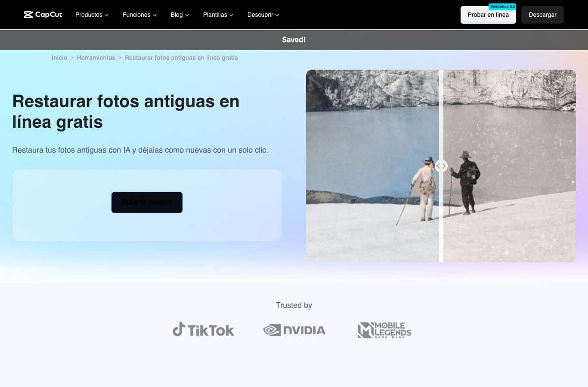
Task: Click the Trusted by text
Action: tap(294, 305)
